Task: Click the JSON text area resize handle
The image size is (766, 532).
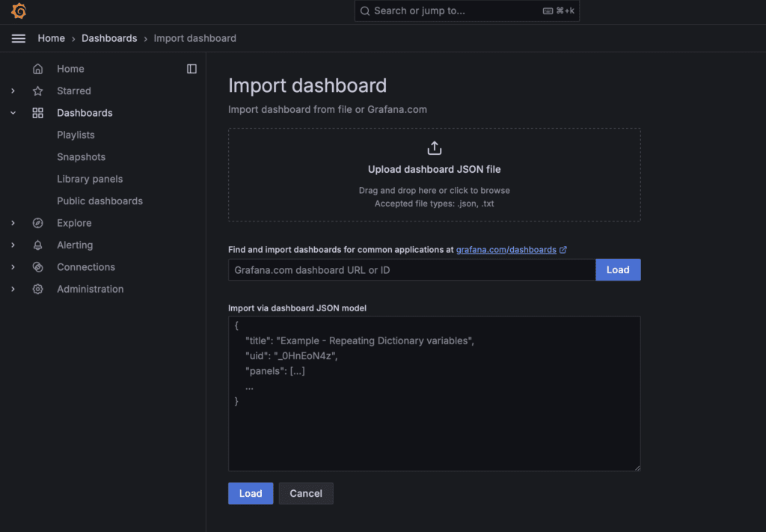Action: click(637, 468)
